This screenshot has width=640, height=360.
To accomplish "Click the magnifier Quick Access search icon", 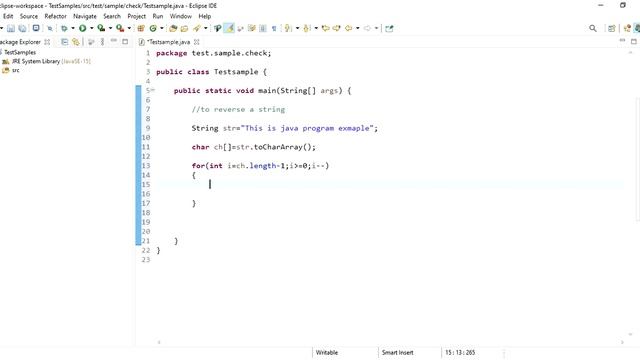I will pos(593,28).
